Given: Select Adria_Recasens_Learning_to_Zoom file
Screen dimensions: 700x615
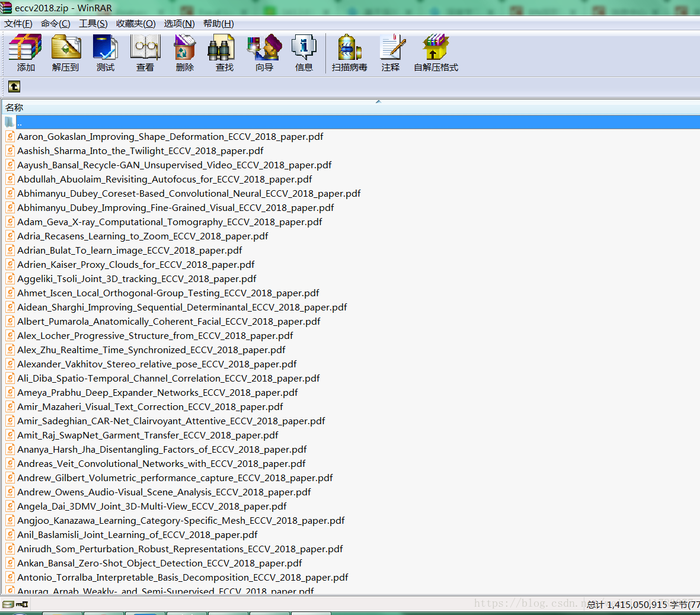Looking at the screenshot, I should point(143,236).
